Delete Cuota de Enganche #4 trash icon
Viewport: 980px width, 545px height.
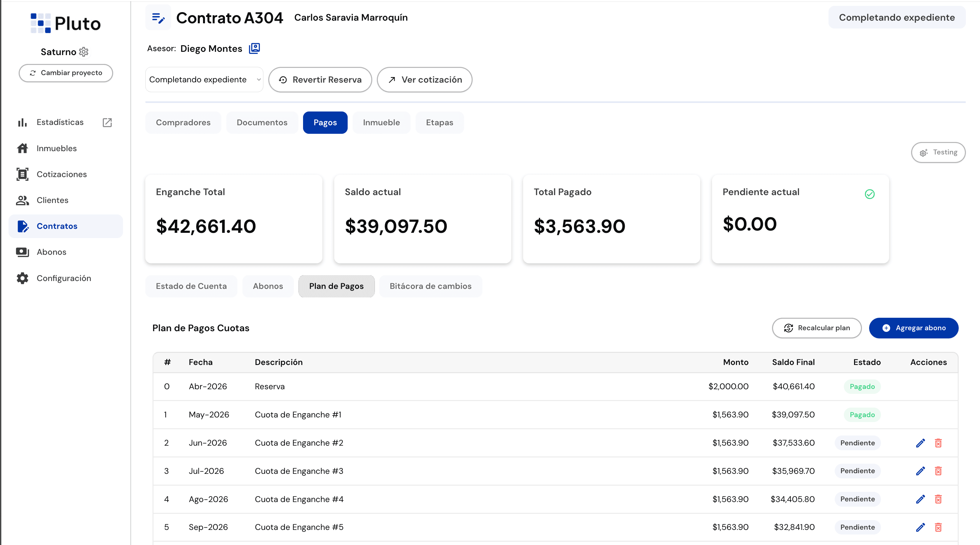tap(938, 499)
